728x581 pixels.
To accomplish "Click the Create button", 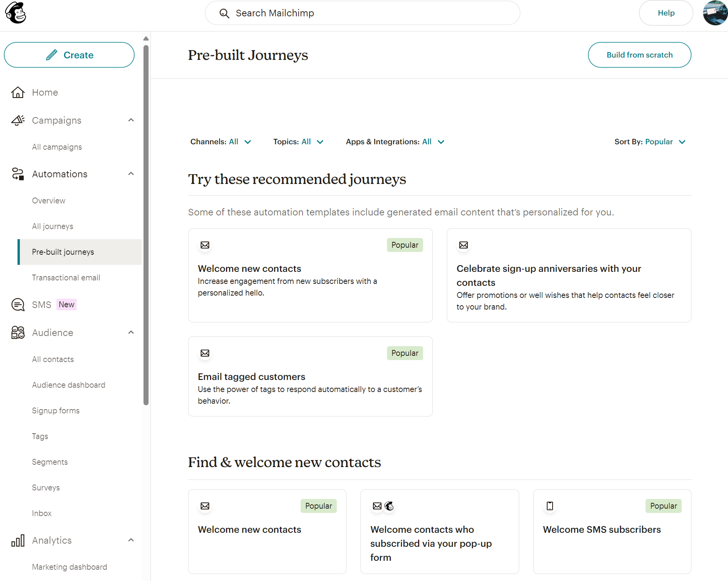I will coord(69,55).
